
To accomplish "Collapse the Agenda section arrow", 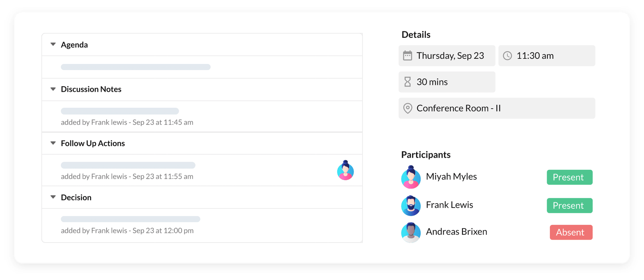I will [x=53, y=45].
